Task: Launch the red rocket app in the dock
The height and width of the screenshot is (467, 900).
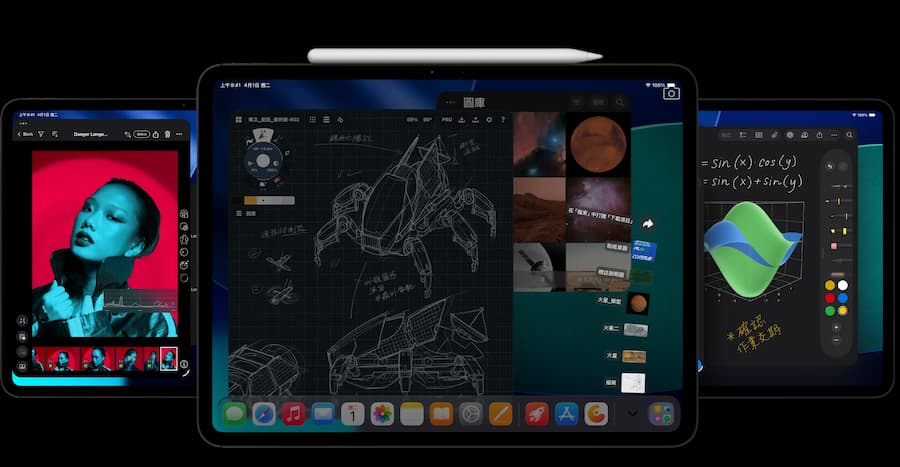Action: [537, 414]
